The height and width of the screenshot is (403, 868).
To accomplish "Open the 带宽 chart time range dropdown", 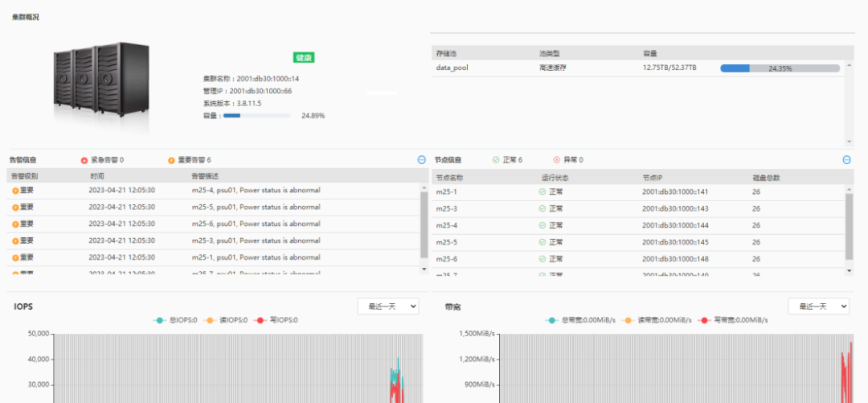I will (818, 306).
